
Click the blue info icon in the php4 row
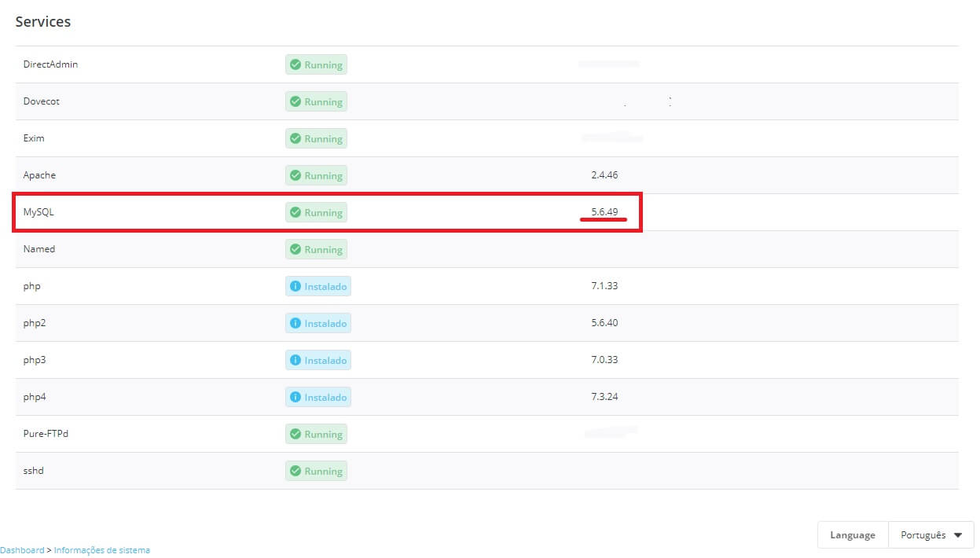(295, 397)
